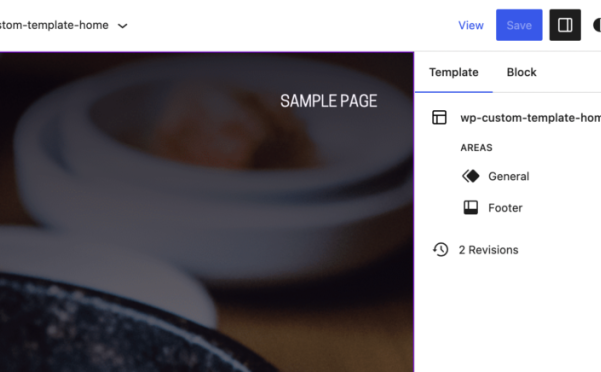
Task: Click the General area diamond icon
Action: tap(470, 176)
